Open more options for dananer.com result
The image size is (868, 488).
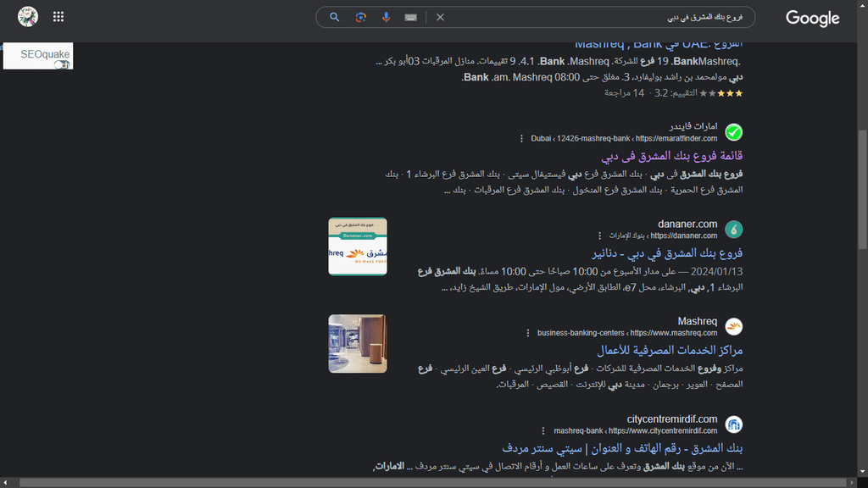click(599, 236)
